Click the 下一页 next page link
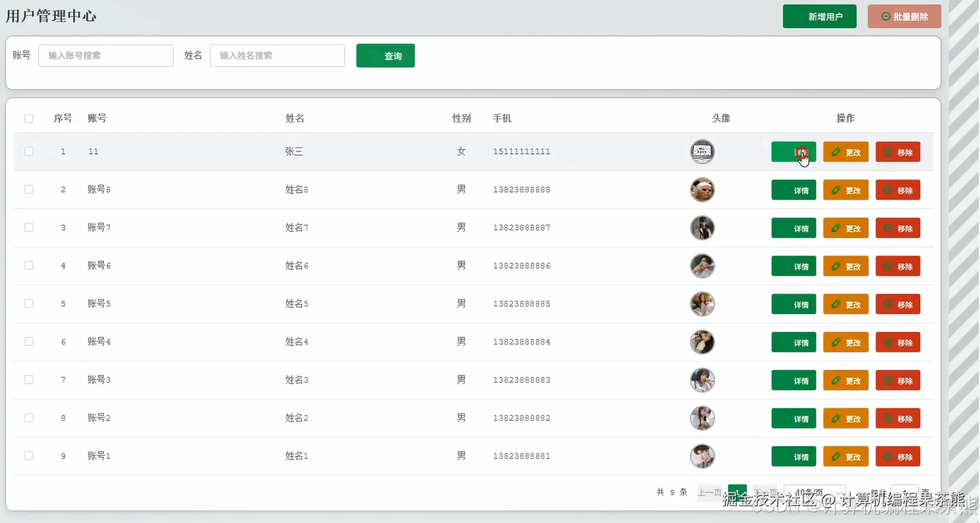980x523 pixels. point(764,493)
